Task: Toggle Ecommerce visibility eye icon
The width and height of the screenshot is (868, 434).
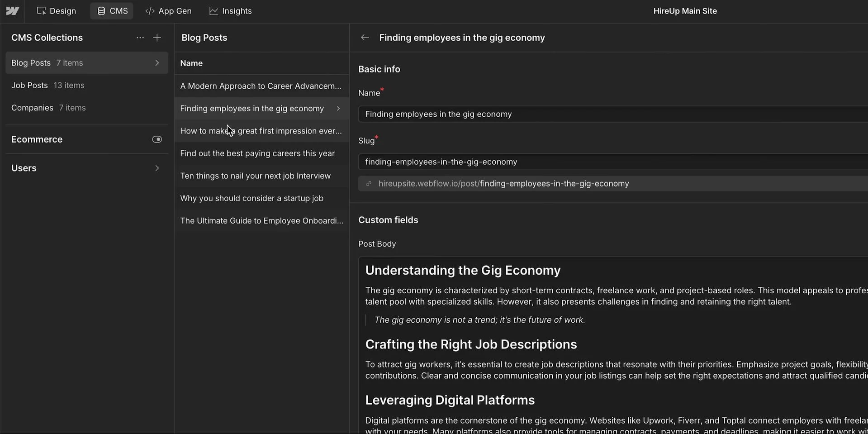Action: (157, 139)
